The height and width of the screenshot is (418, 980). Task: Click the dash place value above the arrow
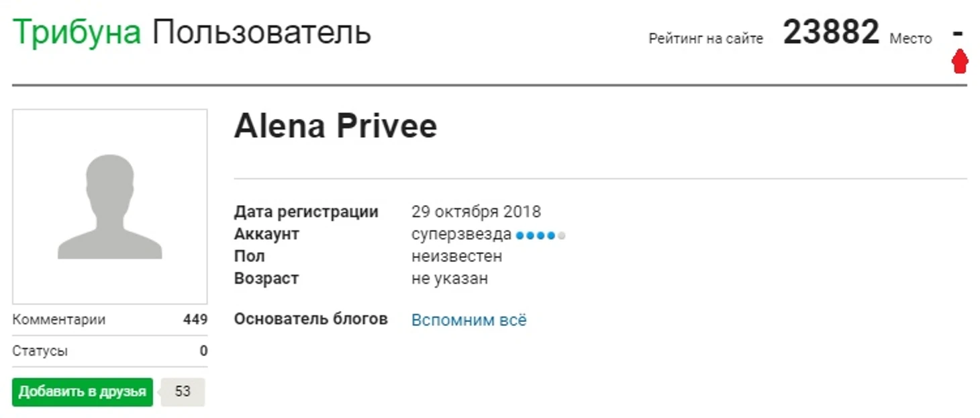pos(959,32)
